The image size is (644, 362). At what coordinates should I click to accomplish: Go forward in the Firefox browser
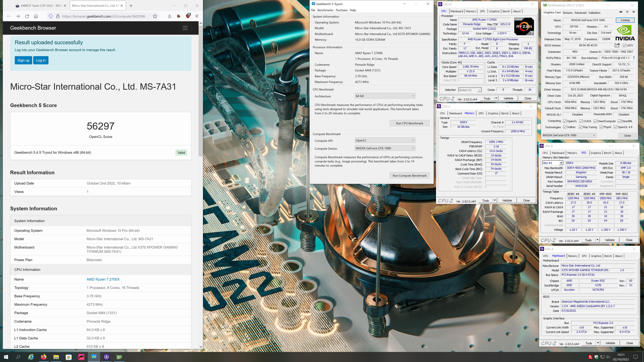[18, 16]
